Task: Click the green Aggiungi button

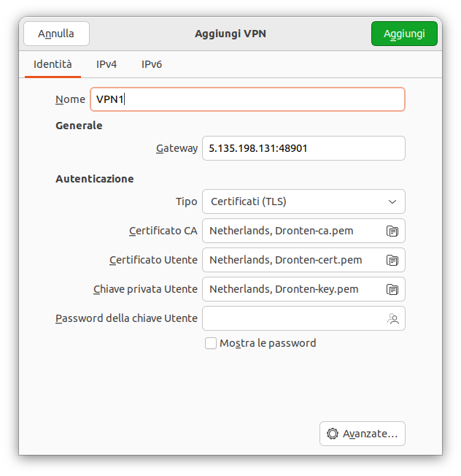Action: click(404, 34)
